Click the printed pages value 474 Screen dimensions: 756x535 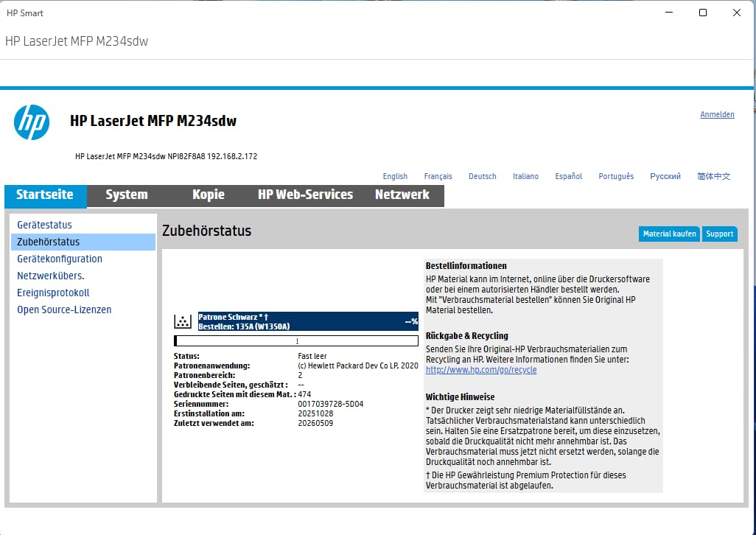click(305, 394)
